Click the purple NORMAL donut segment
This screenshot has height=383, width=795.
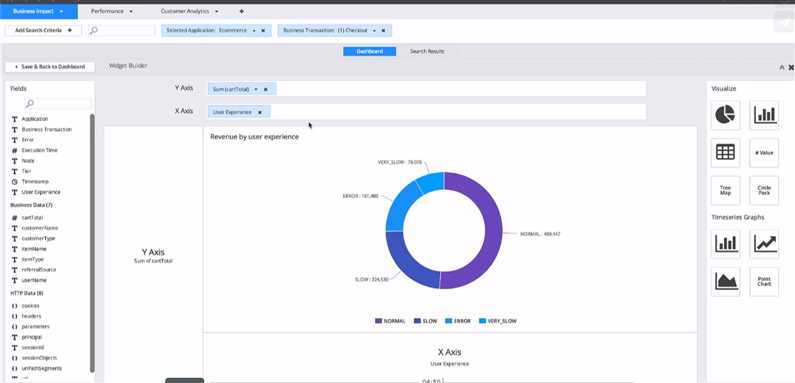point(493,231)
